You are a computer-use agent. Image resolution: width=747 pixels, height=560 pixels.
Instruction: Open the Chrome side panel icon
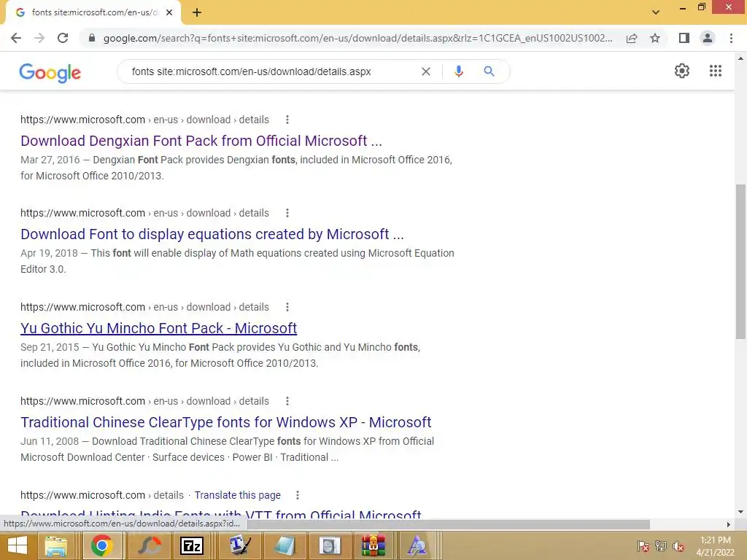pos(684,38)
